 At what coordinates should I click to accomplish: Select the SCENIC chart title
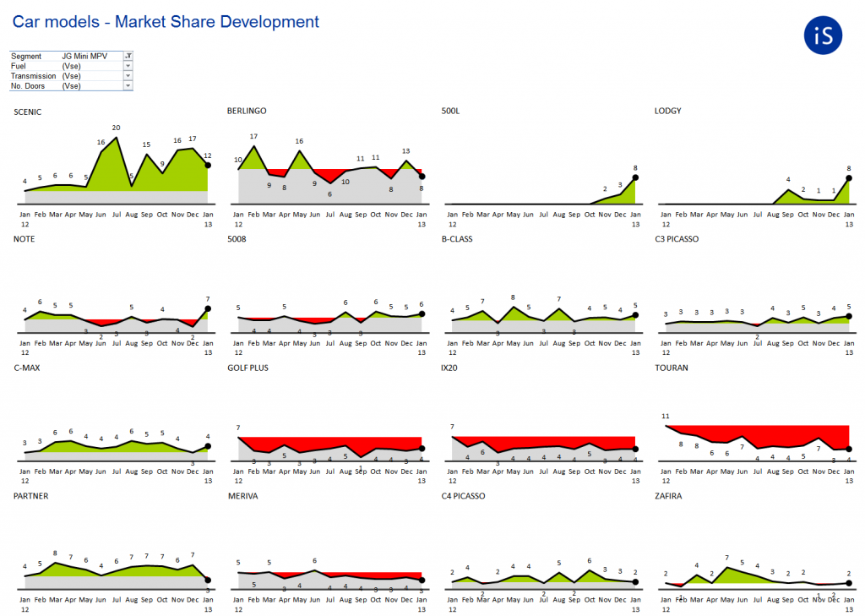tap(28, 112)
